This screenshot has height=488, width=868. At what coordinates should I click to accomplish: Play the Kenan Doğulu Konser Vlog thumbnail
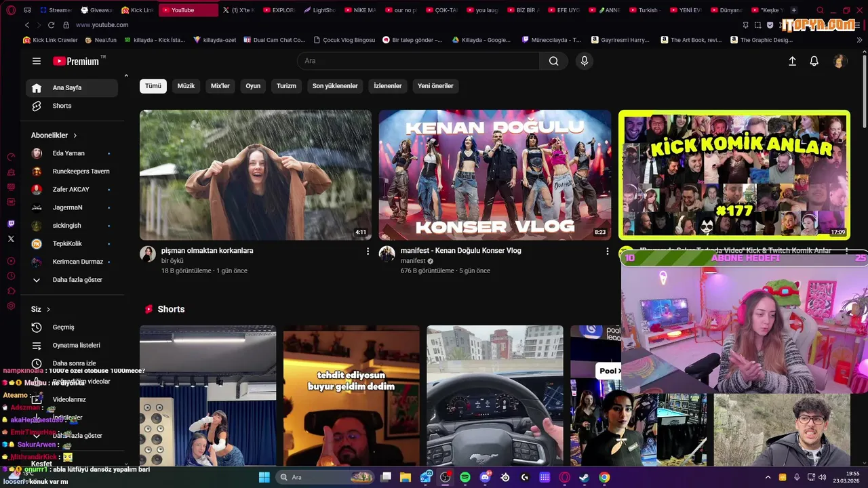click(495, 175)
